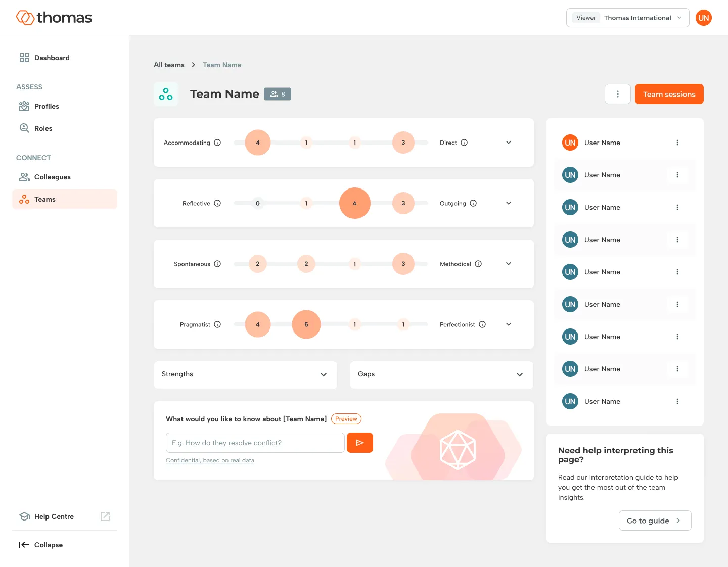This screenshot has height=567, width=728.
Task: Open team options three-dot button
Action: coord(618,94)
